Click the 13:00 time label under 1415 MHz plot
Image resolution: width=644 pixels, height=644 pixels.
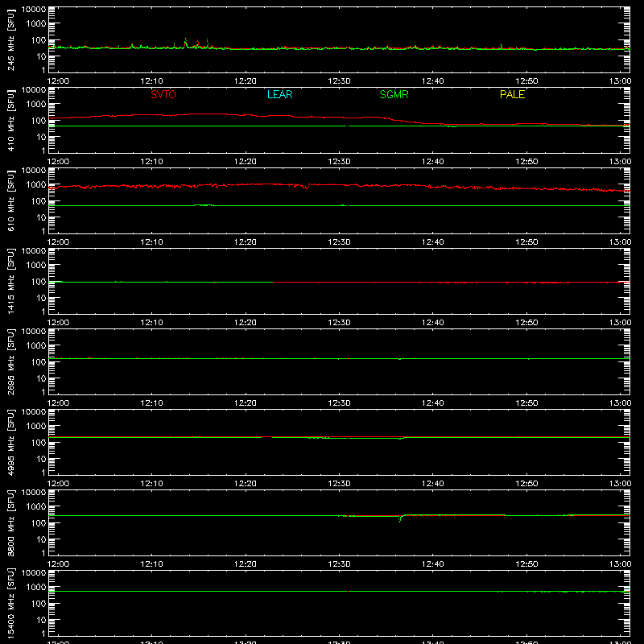click(x=620, y=323)
